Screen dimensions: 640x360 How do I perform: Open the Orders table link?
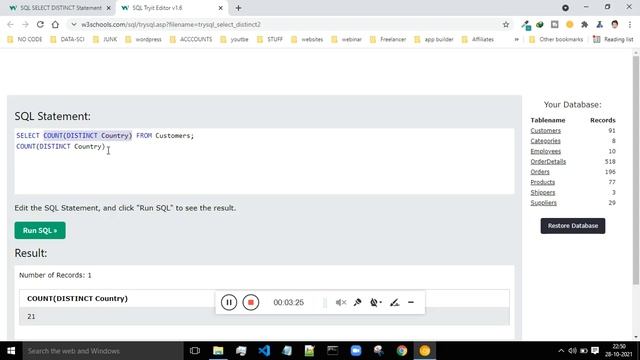pyautogui.click(x=540, y=172)
